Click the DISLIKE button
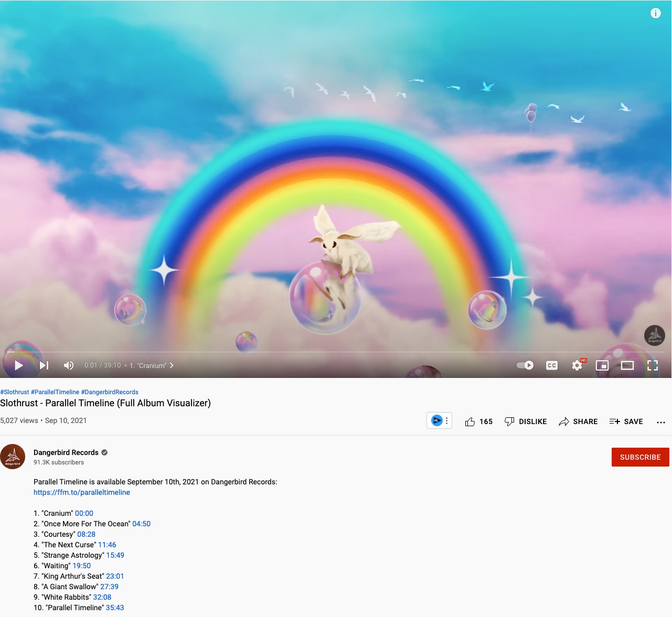The width and height of the screenshot is (672, 617). pos(526,421)
